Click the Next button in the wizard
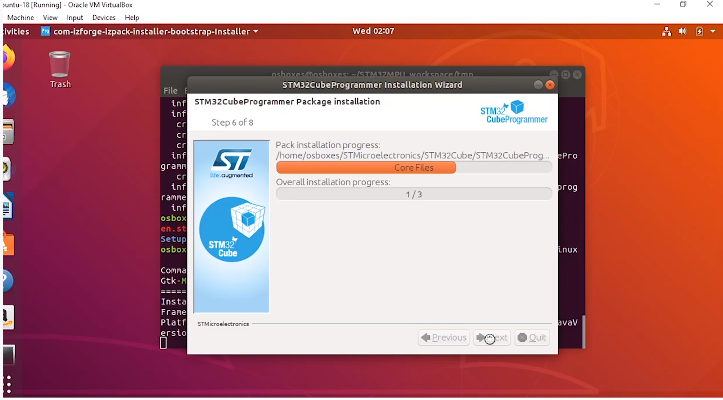723x400 pixels. [492, 338]
